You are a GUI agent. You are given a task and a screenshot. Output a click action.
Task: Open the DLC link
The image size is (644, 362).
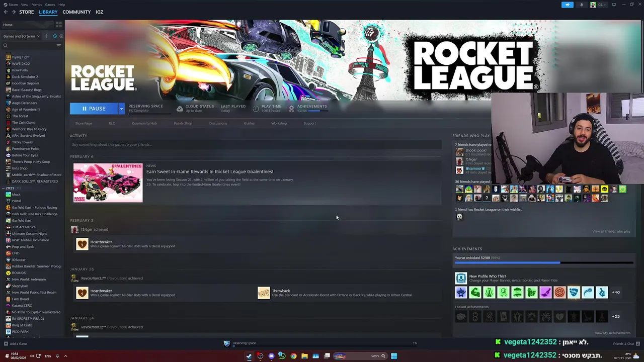[112, 123]
